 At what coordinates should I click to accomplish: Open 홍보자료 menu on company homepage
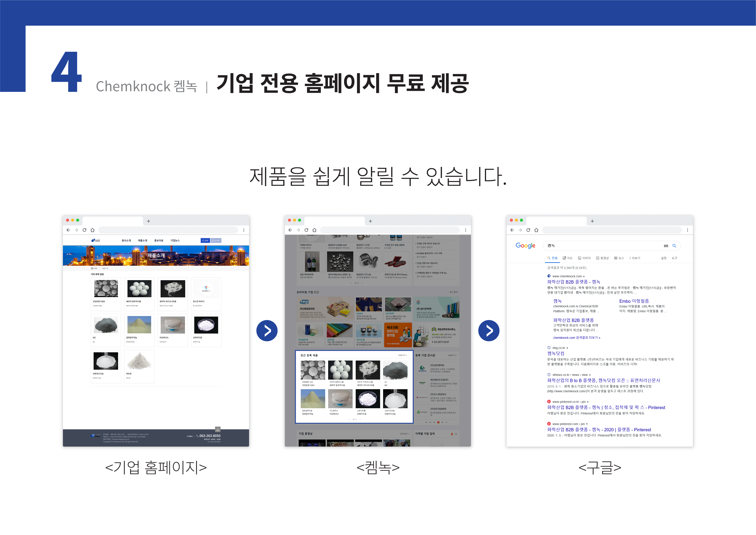point(159,241)
